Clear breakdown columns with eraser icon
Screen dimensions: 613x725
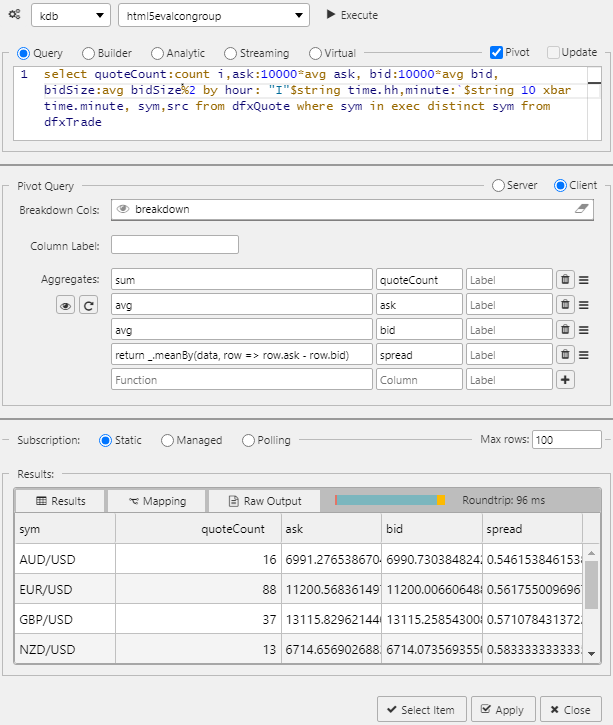coord(583,209)
